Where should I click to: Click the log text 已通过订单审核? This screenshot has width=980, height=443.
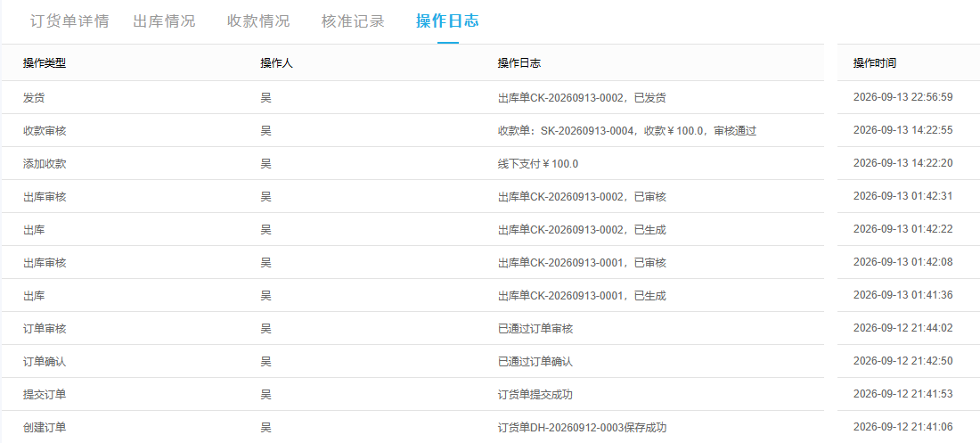[535, 329]
